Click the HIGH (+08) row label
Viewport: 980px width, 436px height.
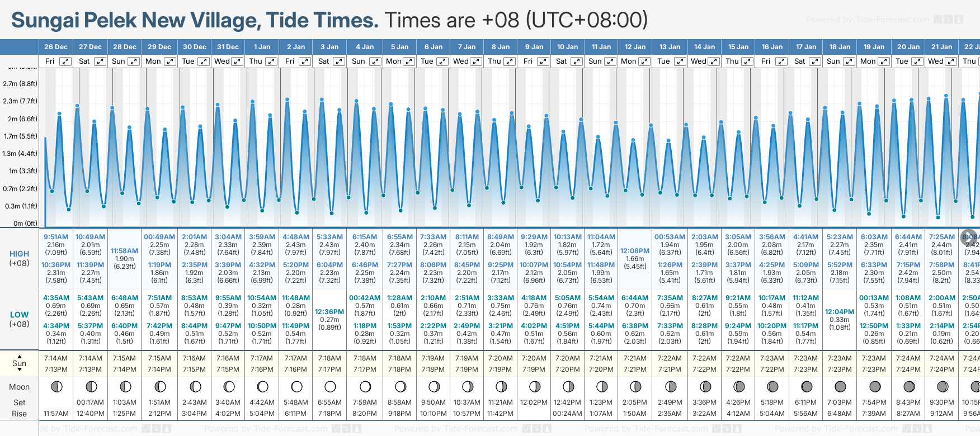(19, 258)
